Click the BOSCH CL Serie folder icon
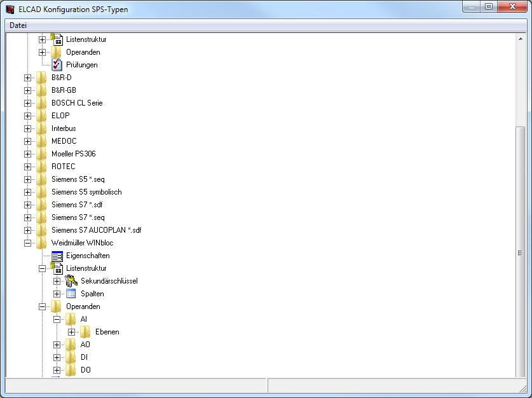 (x=41, y=103)
